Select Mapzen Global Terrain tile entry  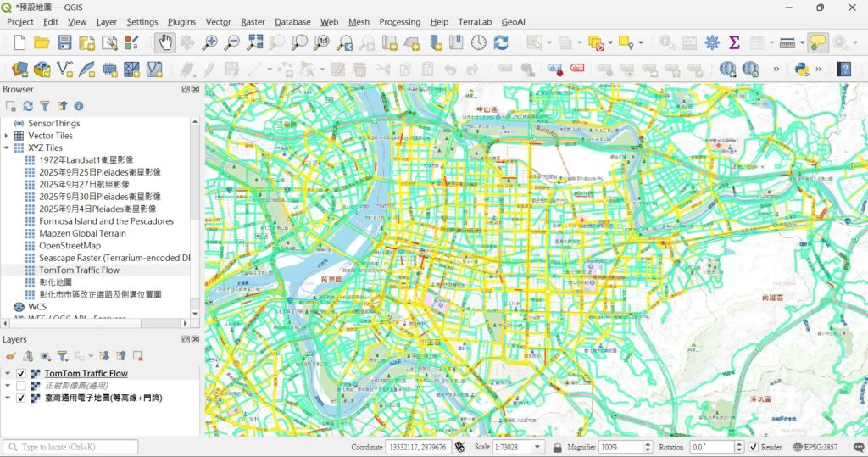pos(82,233)
